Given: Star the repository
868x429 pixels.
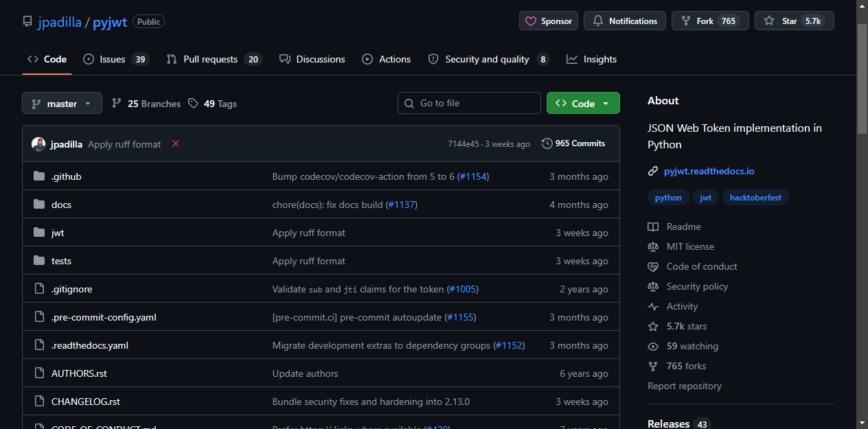Looking at the screenshot, I should 795,21.
